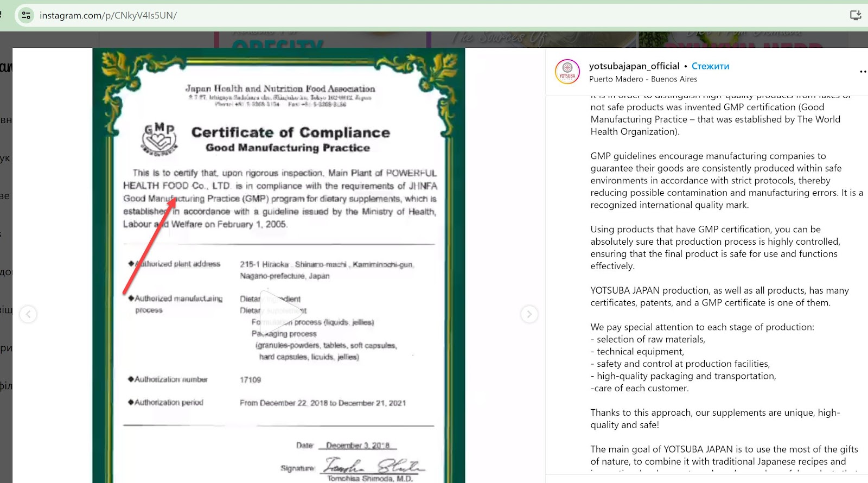Screen dimensions: 868x483
Task: Focus the address bar URL instagram.com/p/CNkyV4Is5UN/
Action: click(x=108, y=15)
